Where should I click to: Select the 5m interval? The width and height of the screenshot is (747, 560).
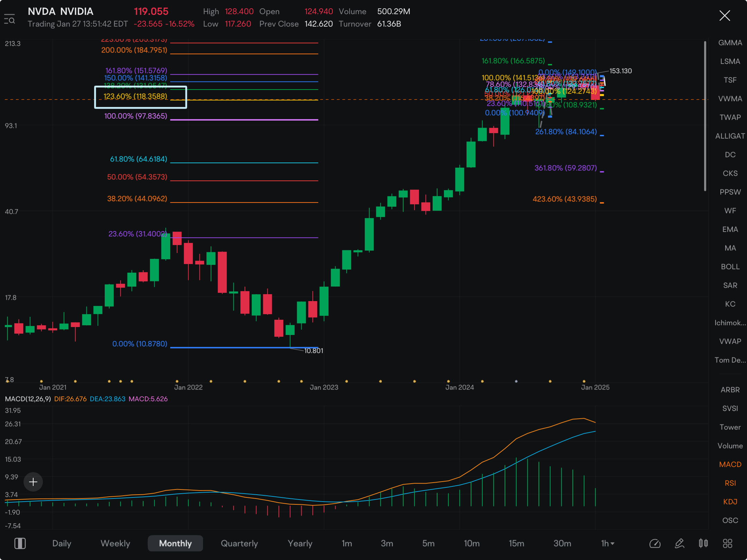428,543
